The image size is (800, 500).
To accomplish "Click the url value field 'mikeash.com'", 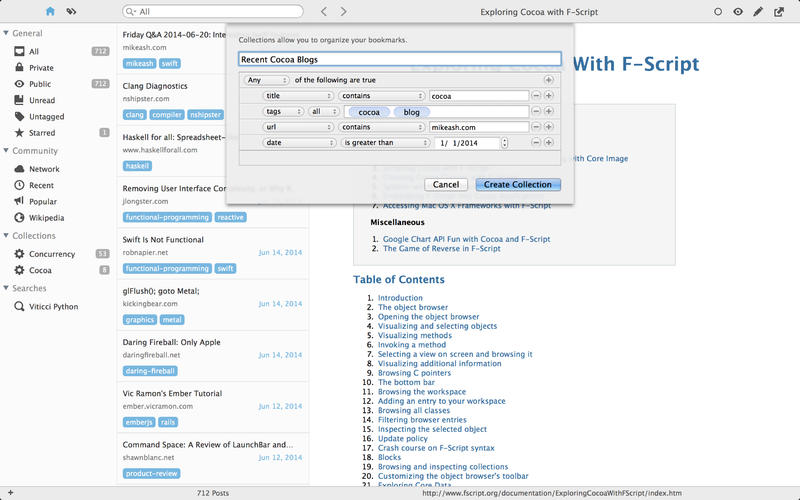I will pos(479,127).
